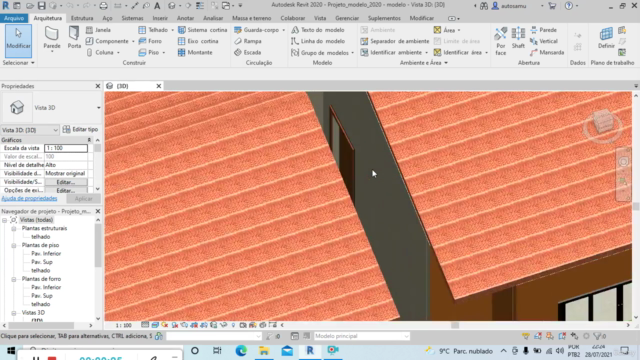Click Editar for Opções de exibição
Image resolution: width=640 pixels, height=360 pixels.
point(66,191)
